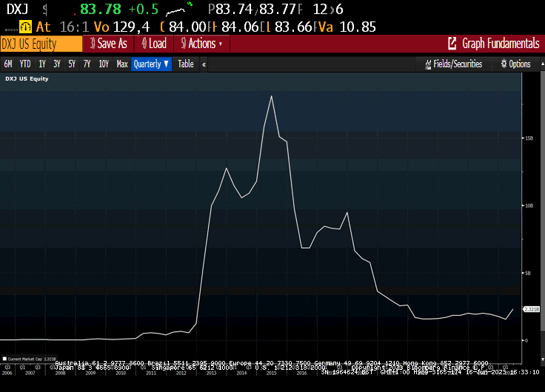Image resolution: width=545 pixels, height=392 pixels.
Task: Select the 5Y range button
Action: tap(72, 64)
